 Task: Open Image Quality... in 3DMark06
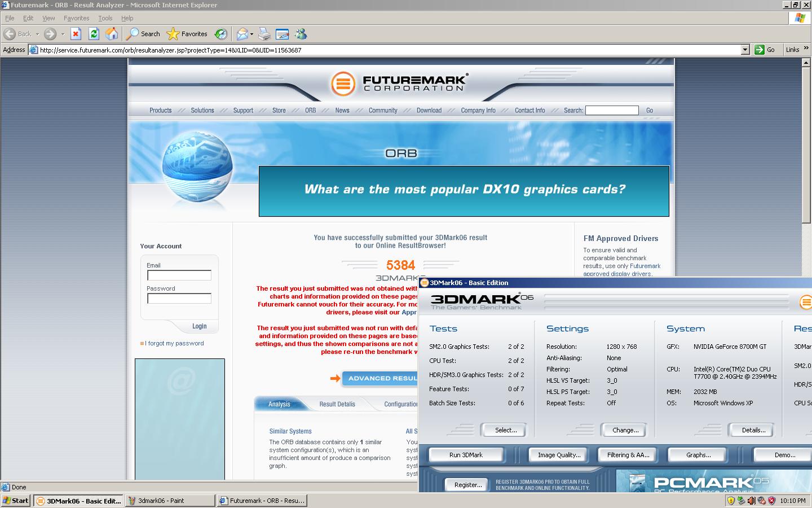click(559, 455)
